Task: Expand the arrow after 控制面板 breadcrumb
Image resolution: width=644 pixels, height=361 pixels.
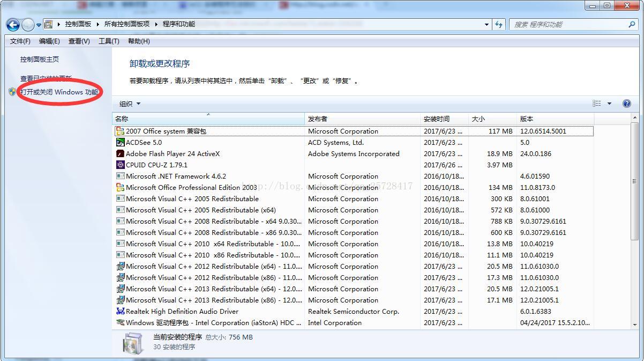Action: pyautogui.click(x=98, y=24)
